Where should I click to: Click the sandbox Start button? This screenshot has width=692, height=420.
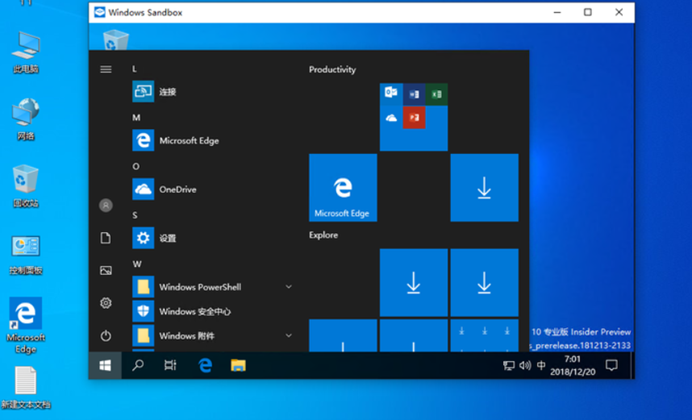pos(105,365)
